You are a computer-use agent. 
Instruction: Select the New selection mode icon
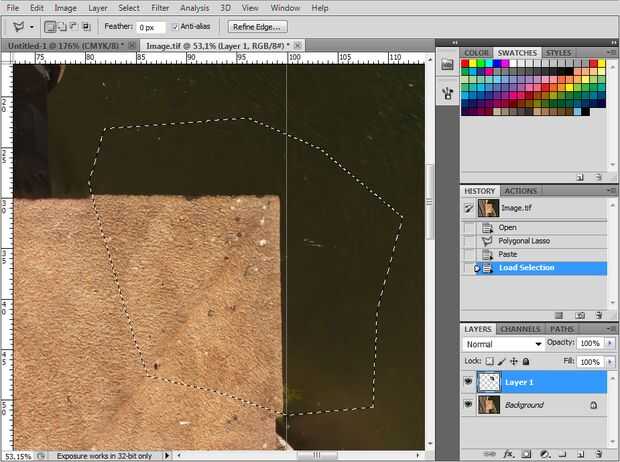[50, 27]
